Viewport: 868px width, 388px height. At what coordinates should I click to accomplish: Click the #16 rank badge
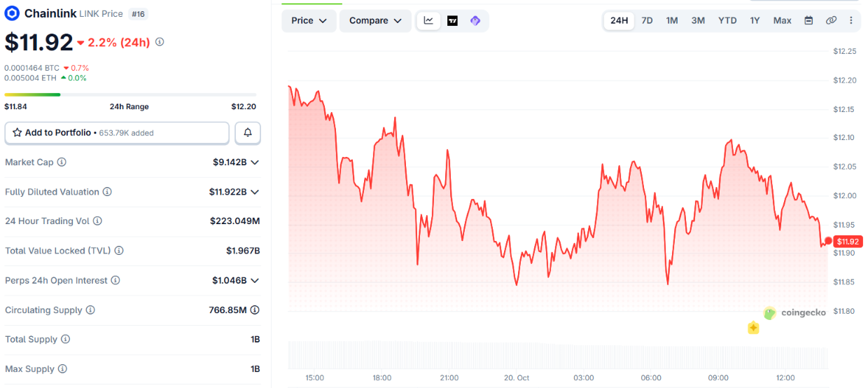(139, 13)
